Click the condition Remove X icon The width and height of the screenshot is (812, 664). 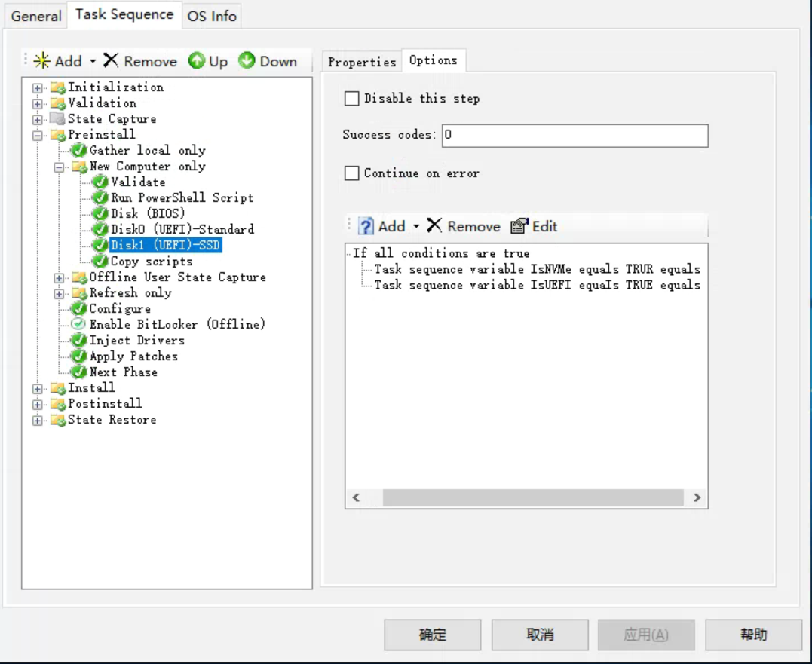[434, 225]
